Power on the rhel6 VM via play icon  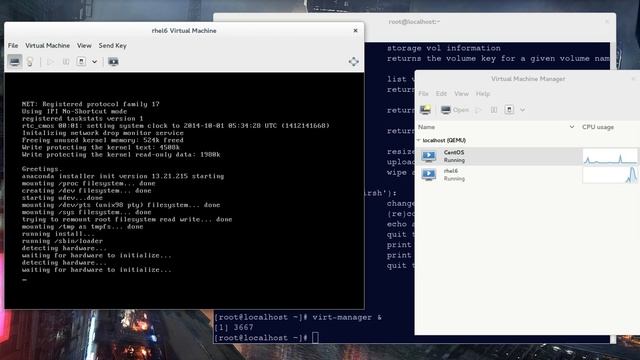(x=50, y=62)
